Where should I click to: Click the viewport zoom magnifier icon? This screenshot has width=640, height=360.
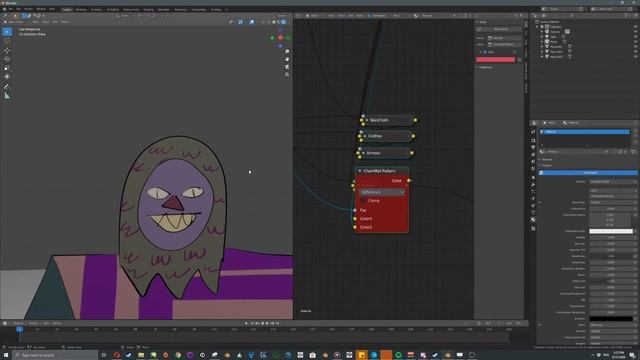coord(287,51)
